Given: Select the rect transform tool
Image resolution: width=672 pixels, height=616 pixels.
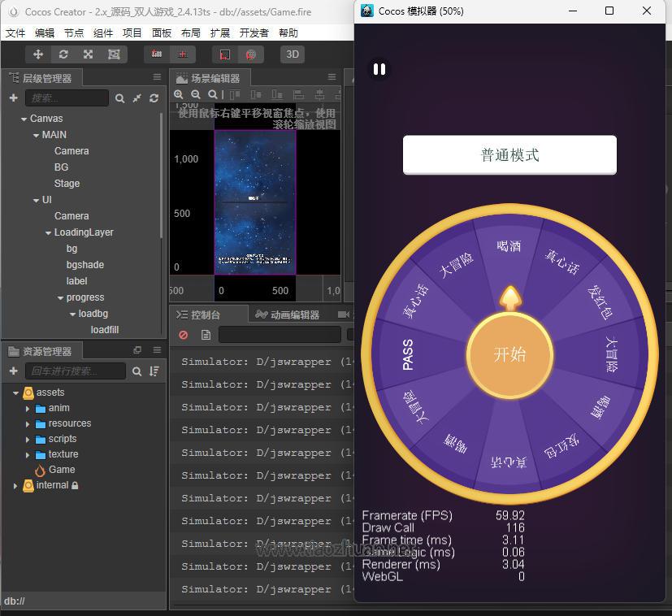Looking at the screenshot, I should pyautogui.click(x=113, y=54).
